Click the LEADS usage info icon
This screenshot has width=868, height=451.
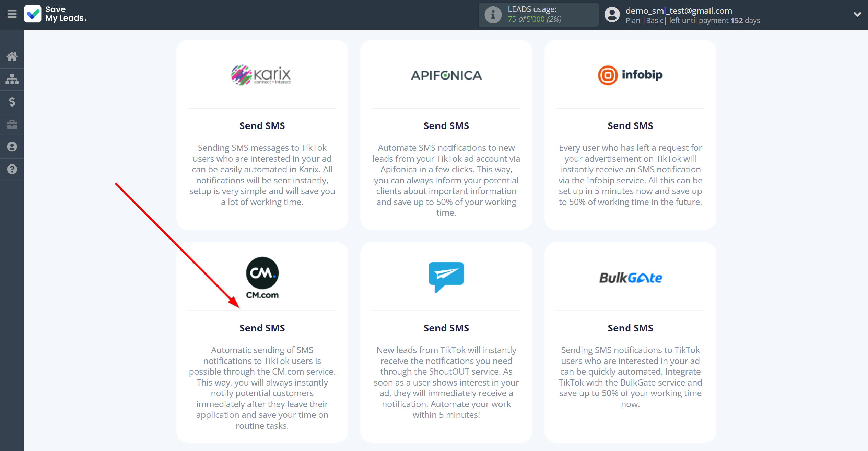493,15
